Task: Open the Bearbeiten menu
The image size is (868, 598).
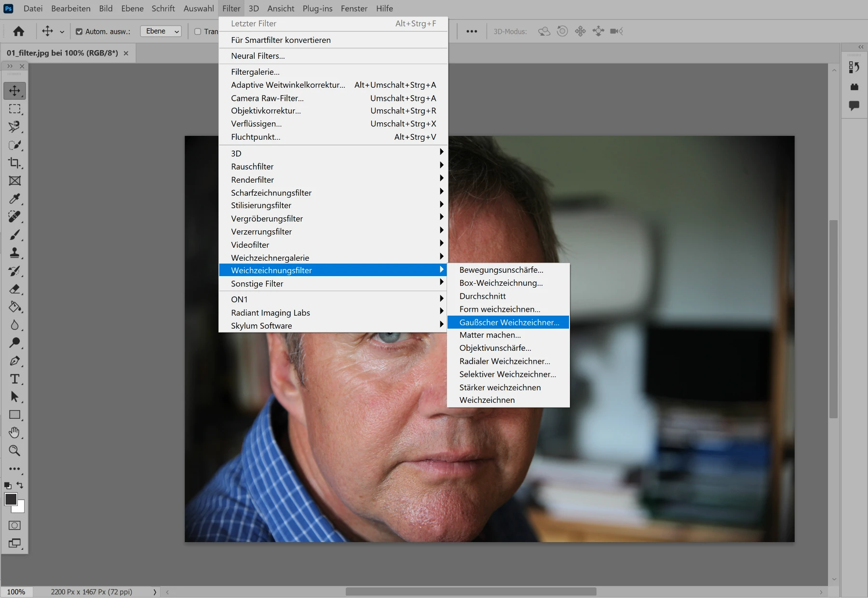Action: (71, 9)
